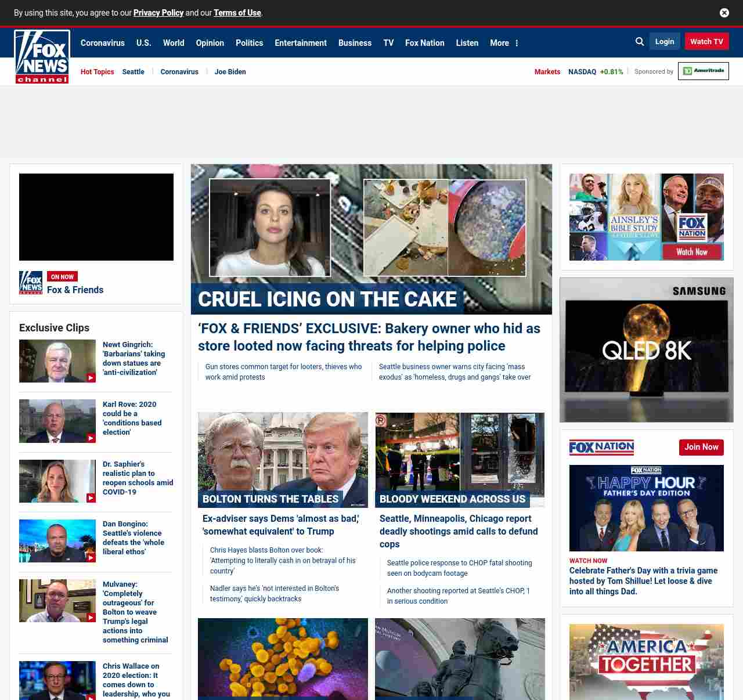
Task: Open the bakery owner exclusive headline
Action: [x=369, y=337]
